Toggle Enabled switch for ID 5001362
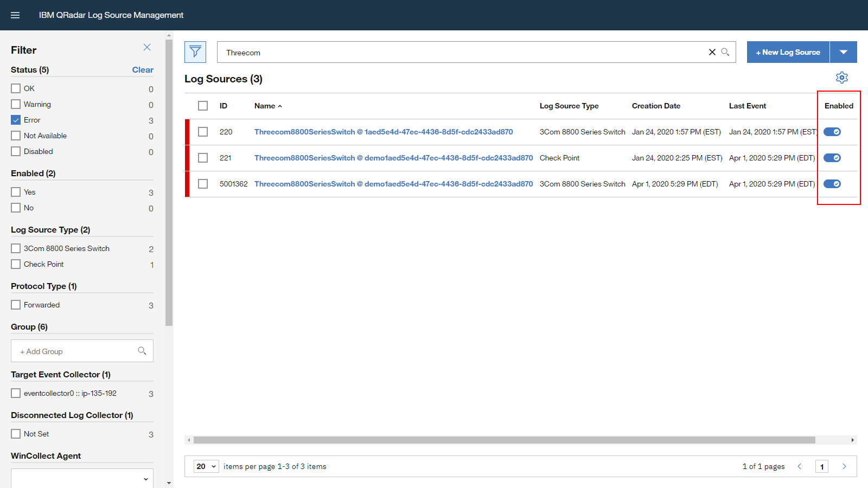Viewport: 868px width, 488px height. pyautogui.click(x=832, y=184)
